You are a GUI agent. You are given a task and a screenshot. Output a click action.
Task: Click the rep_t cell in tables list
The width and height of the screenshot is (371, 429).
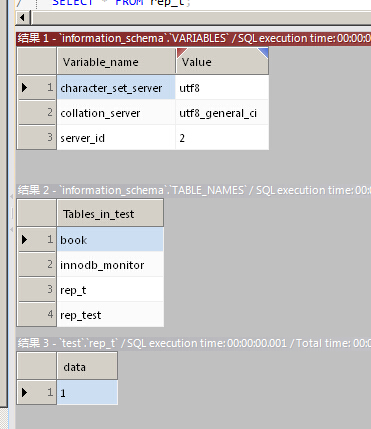[110, 290]
